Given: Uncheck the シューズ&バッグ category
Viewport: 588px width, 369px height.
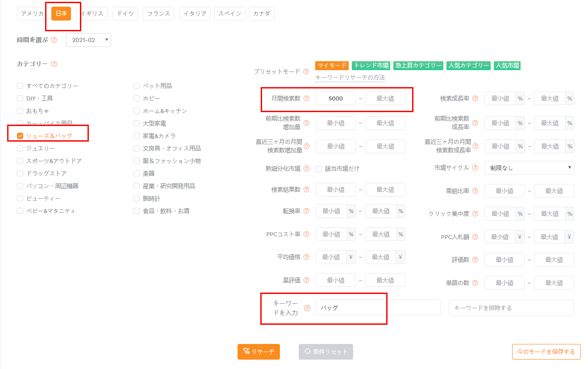Looking at the screenshot, I should (20, 136).
